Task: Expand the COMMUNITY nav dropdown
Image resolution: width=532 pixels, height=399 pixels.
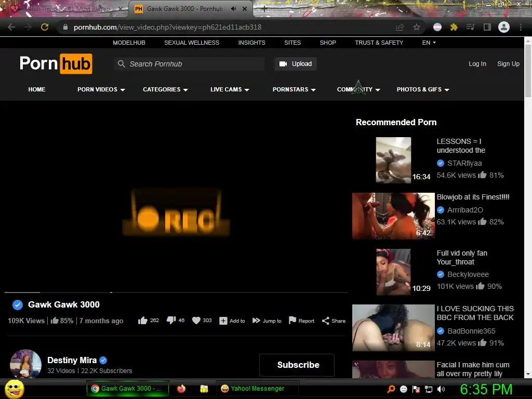Action: click(x=358, y=89)
